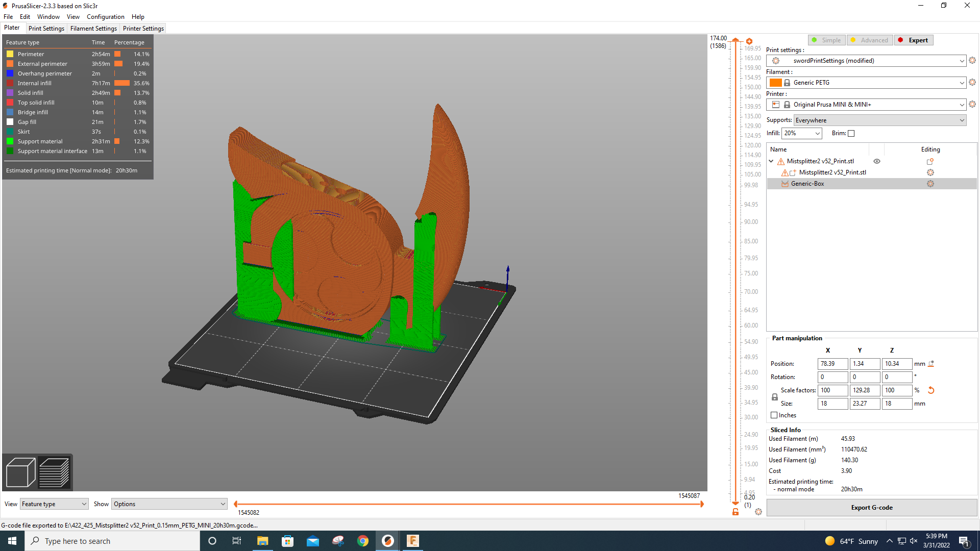Switch to 3D editor view cube icon
980x551 pixels.
click(x=20, y=472)
